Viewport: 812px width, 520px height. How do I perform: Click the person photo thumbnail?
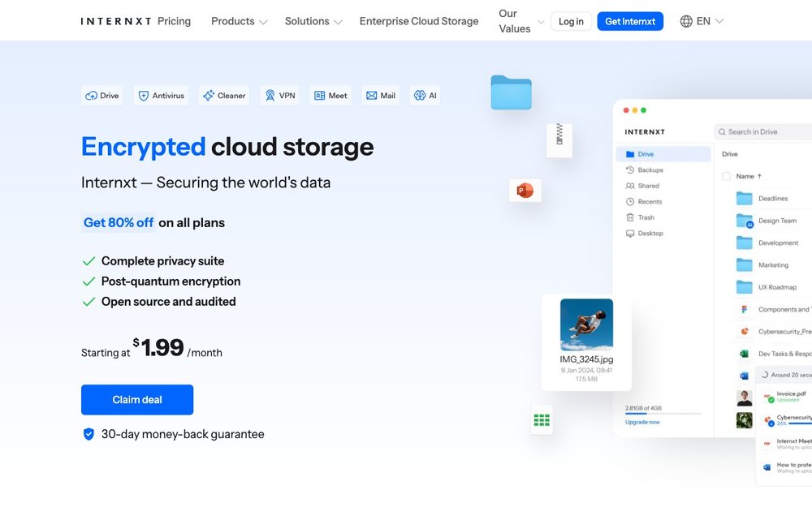[744, 398]
